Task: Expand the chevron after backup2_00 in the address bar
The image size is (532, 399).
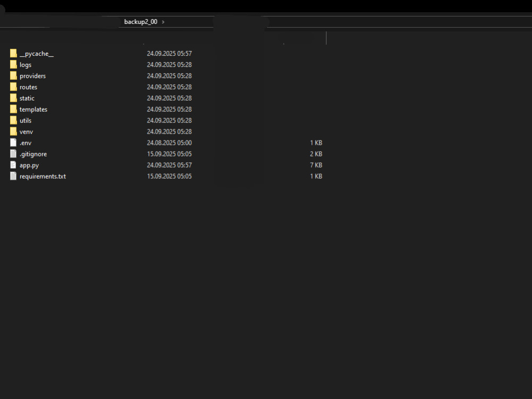Action: pos(163,22)
